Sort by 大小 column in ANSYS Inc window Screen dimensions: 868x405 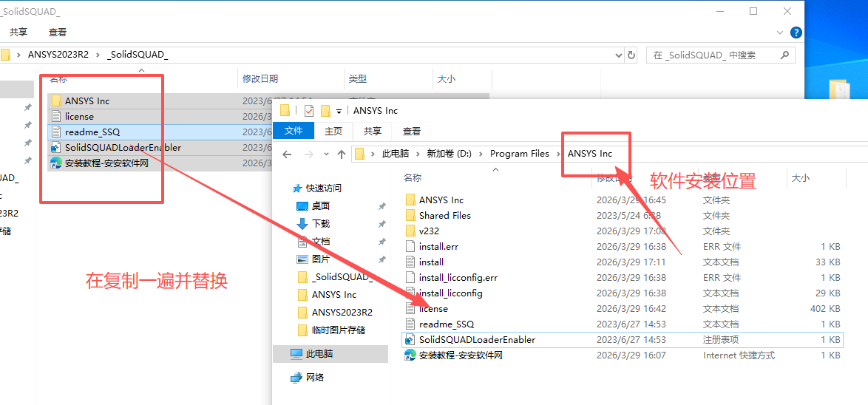801,177
